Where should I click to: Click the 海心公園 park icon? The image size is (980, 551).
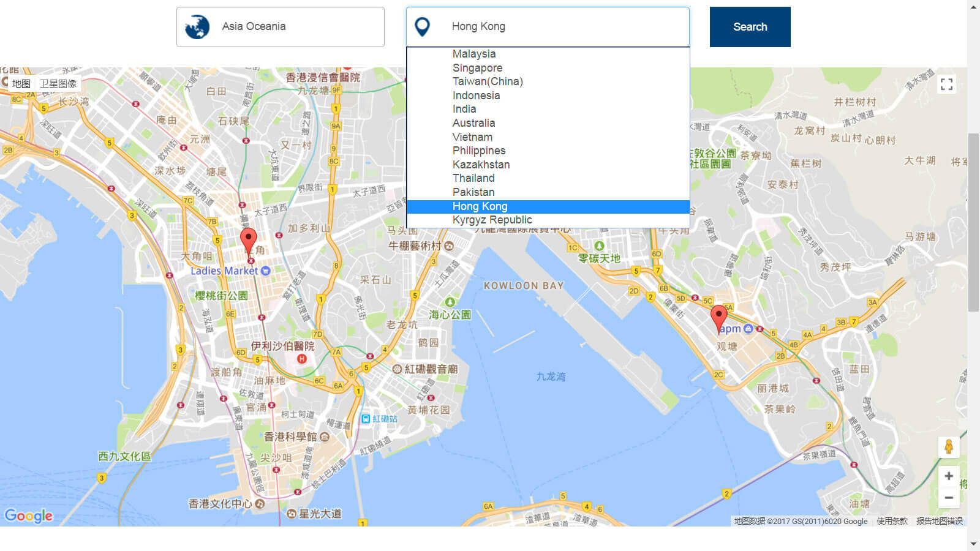450,302
